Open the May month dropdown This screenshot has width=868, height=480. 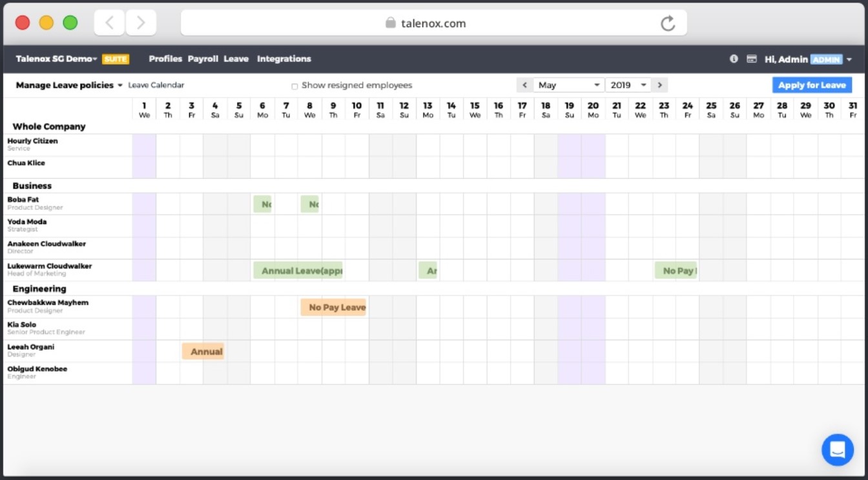pos(568,85)
